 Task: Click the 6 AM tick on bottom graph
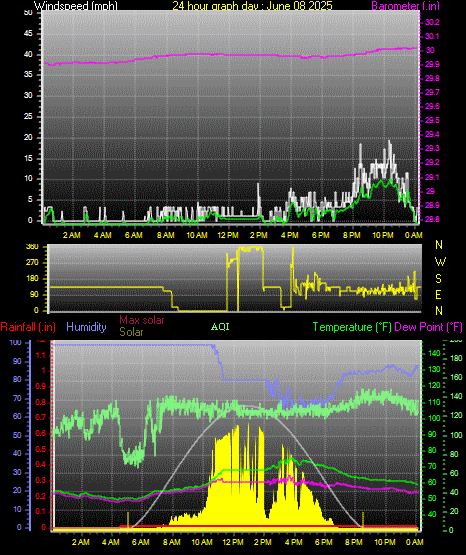(141, 542)
